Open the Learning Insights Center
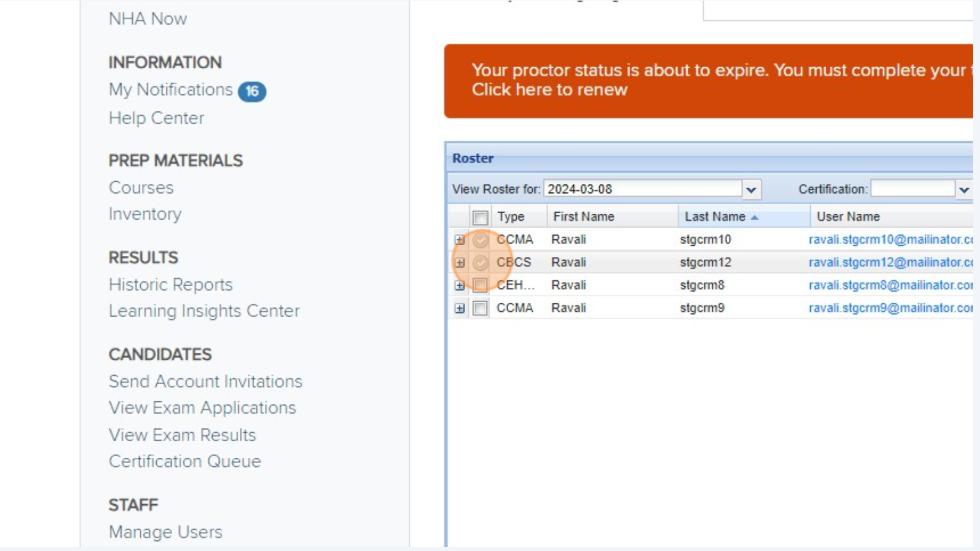Image resolution: width=980 pixels, height=551 pixels. coord(204,311)
